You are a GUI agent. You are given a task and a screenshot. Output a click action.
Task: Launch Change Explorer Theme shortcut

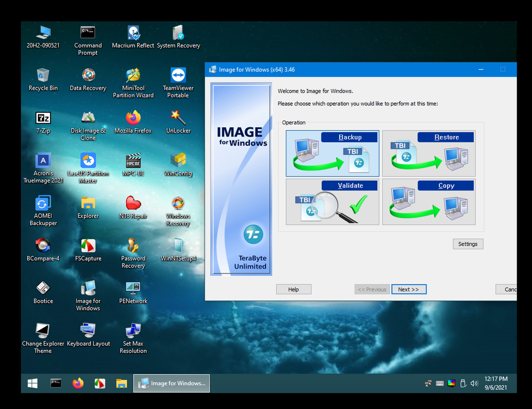(43, 338)
